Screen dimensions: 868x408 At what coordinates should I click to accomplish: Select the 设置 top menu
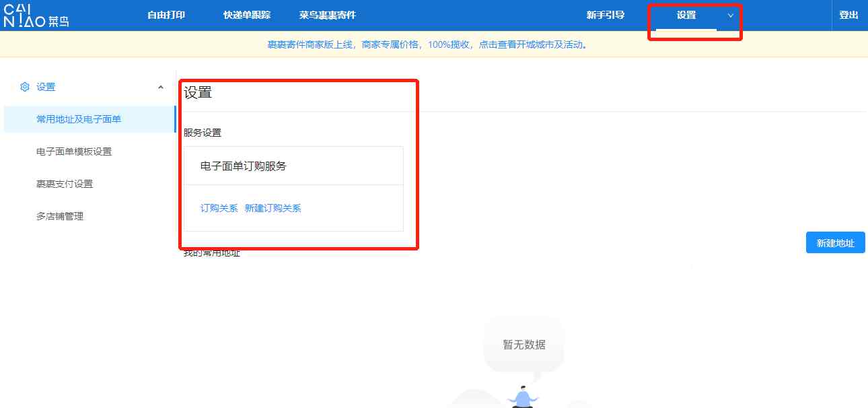click(686, 15)
